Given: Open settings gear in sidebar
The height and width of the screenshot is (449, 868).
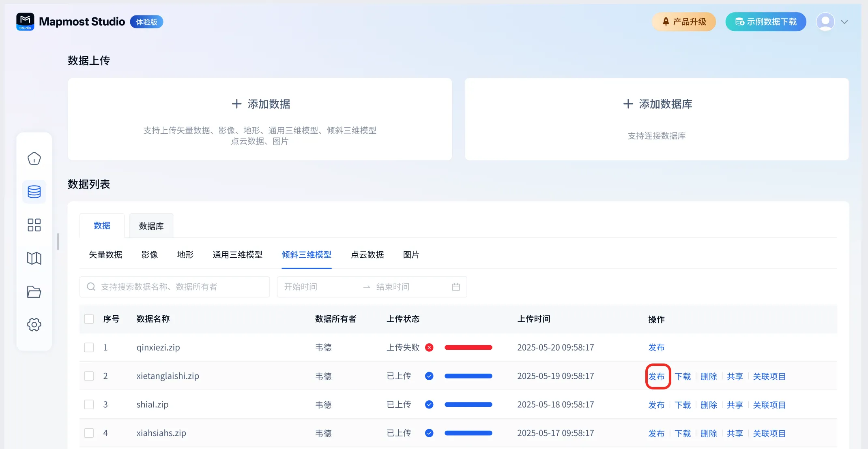Looking at the screenshot, I should click(34, 325).
